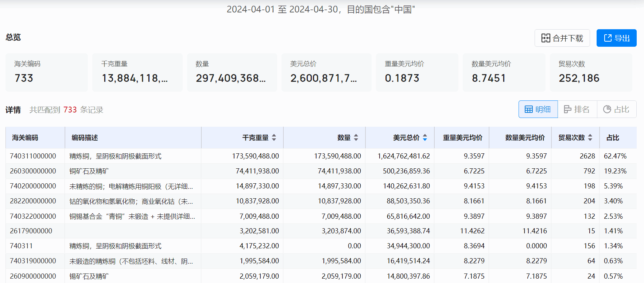Image resolution: width=644 pixels, height=283 pixels.
Task: Click the 占比 column header
Action: pyautogui.click(x=613, y=138)
